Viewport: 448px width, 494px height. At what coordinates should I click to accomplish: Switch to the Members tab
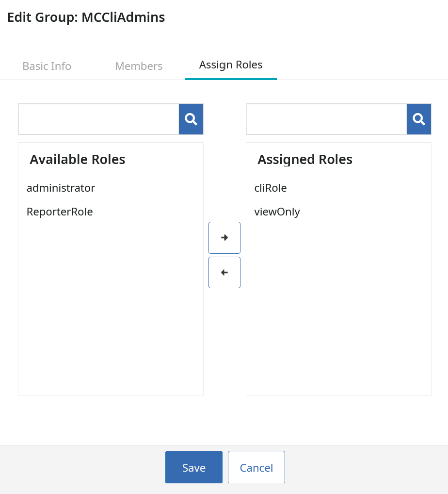point(139,66)
